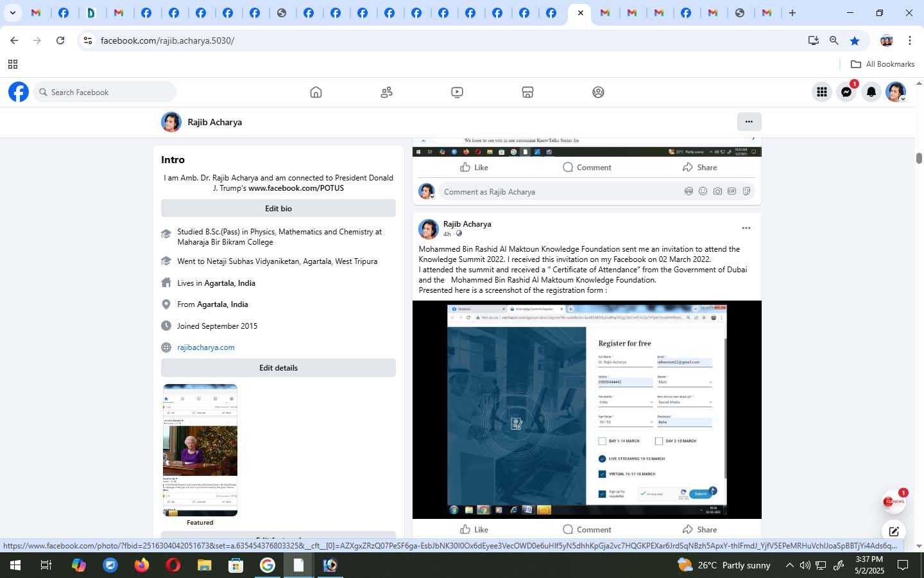Image resolution: width=924 pixels, height=578 pixels.
Task: Like the Knowledge Summit post
Action: click(x=474, y=529)
